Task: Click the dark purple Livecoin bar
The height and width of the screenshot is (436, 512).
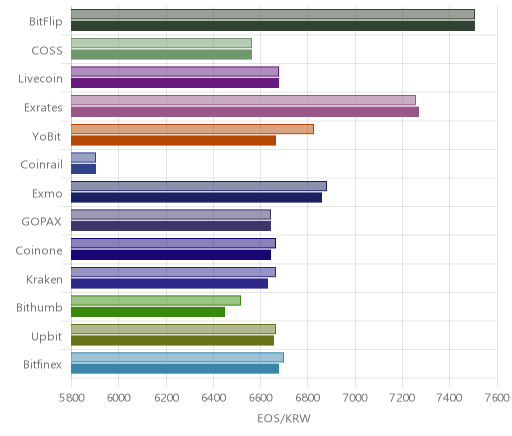Action: (175, 83)
